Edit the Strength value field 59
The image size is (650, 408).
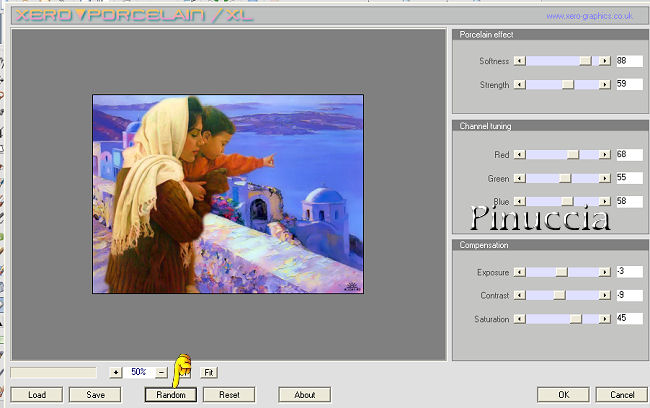[629, 84]
